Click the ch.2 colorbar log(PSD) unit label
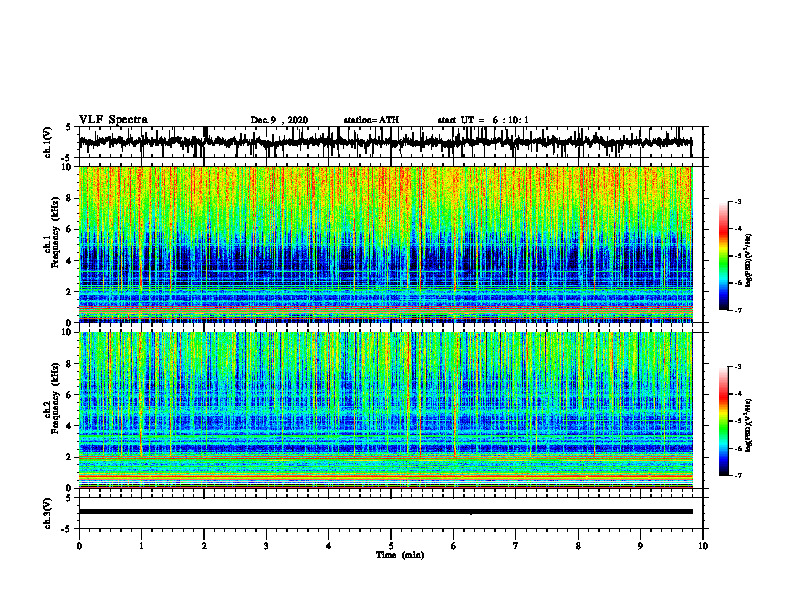792x612 pixels. (x=749, y=426)
